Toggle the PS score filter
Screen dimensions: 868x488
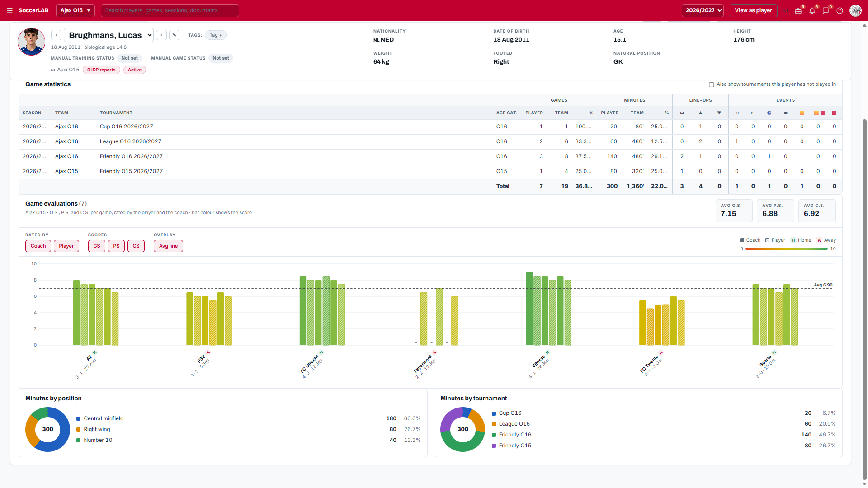[116, 246]
